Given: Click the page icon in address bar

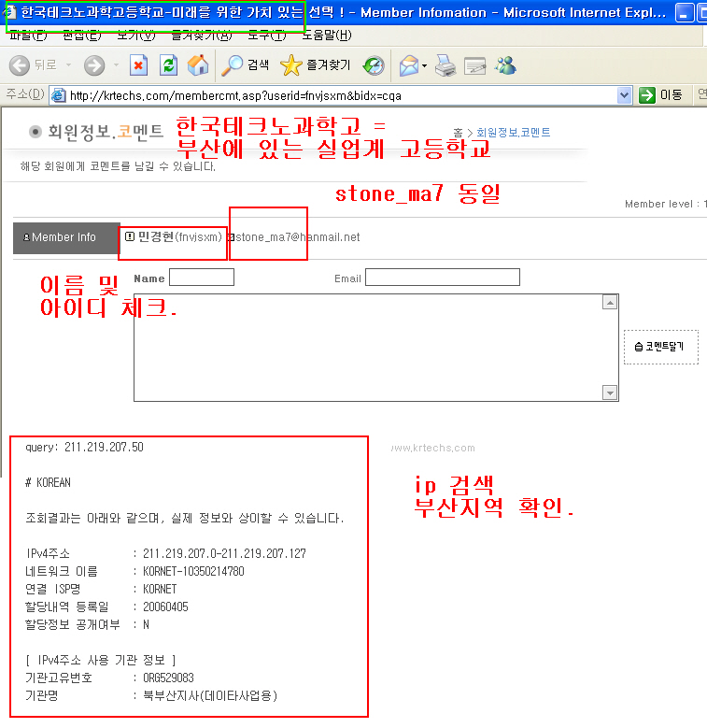Looking at the screenshot, I should click(59, 95).
